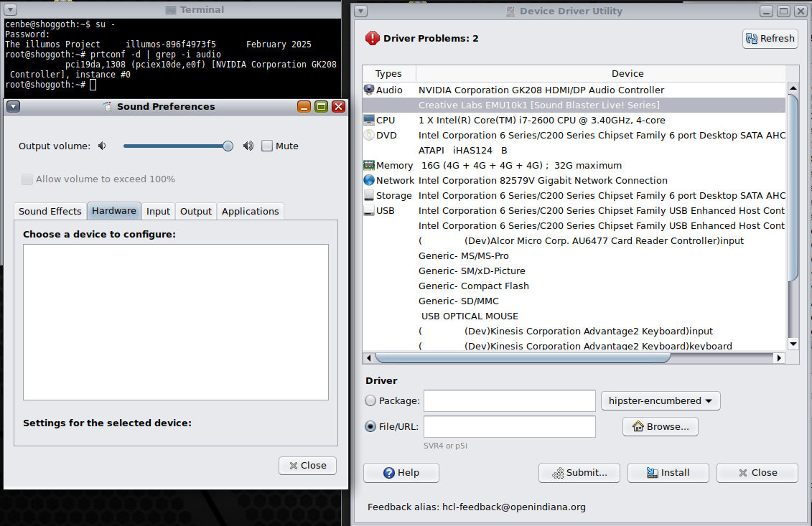The width and height of the screenshot is (812, 526).
Task: Click the Types column header
Action: (x=389, y=73)
